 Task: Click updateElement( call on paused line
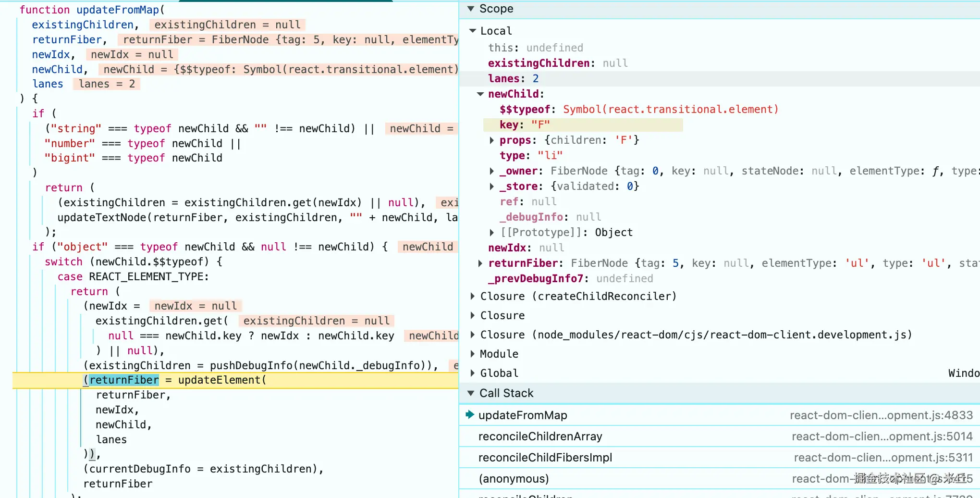222,380
